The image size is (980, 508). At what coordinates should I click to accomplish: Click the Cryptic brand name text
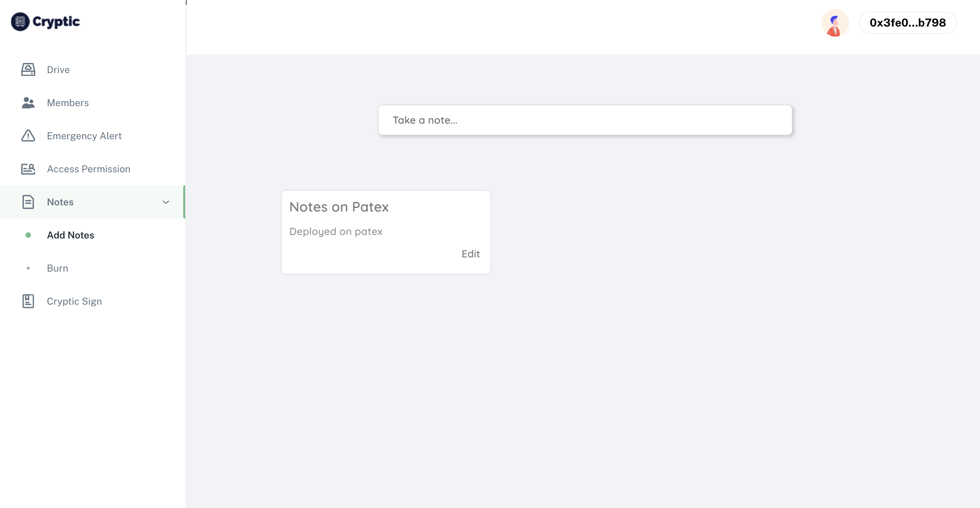coord(56,22)
